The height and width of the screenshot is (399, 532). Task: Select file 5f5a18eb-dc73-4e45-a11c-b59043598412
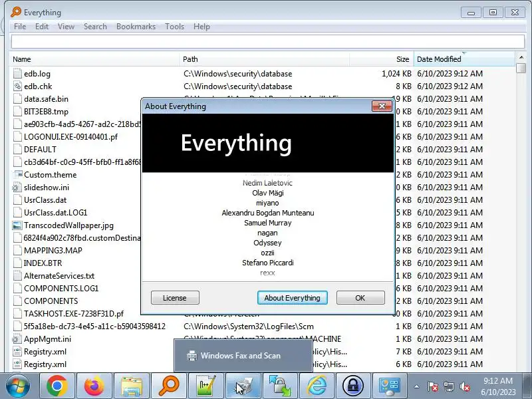(x=94, y=327)
